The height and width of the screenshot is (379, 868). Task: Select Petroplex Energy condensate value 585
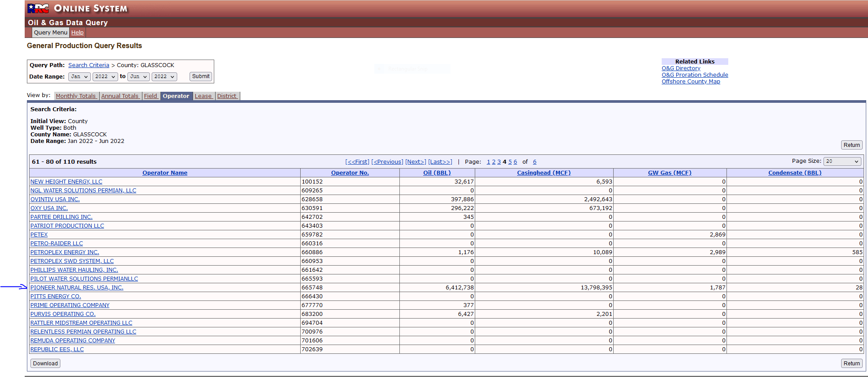click(857, 252)
